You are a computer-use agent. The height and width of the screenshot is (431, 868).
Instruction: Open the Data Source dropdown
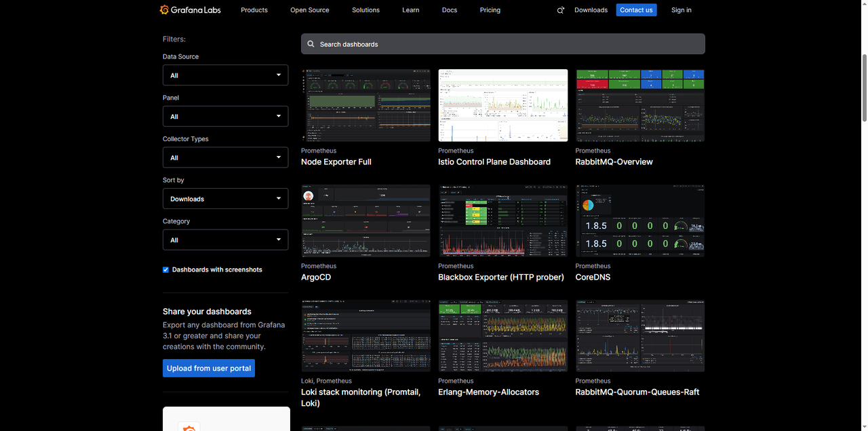225,75
